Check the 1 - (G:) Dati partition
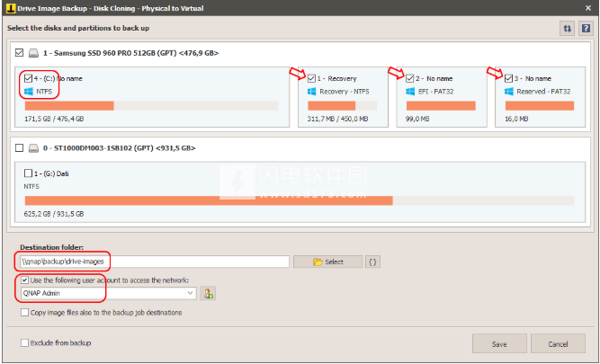The image size is (600, 364). 30,173
